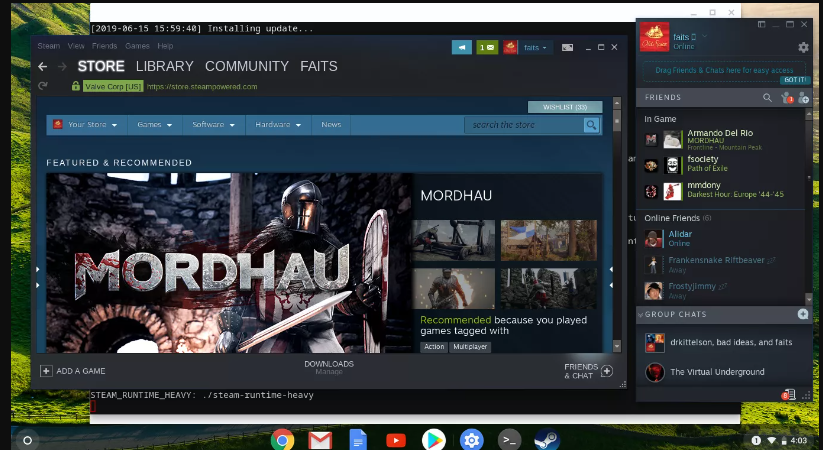Image resolution: width=823 pixels, height=450 pixels.
Task: Click the WISHLIST (33) button
Action: point(565,107)
